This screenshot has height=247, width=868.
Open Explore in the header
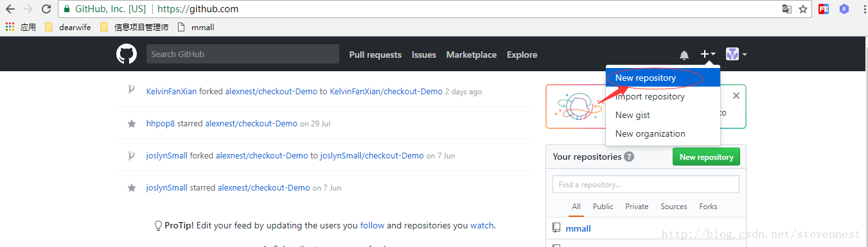pos(522,55)
